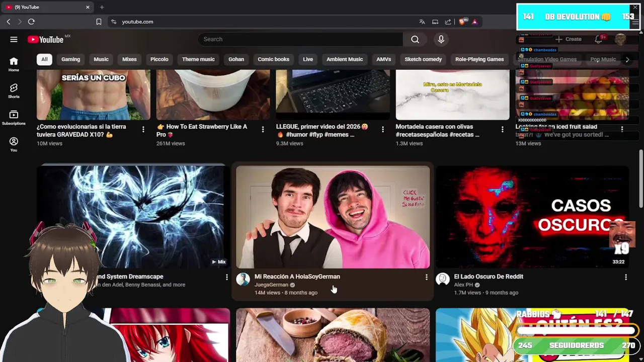Open Brave Shields lion icon
Viewport: 644px width, 362px height.
[462, 22]
